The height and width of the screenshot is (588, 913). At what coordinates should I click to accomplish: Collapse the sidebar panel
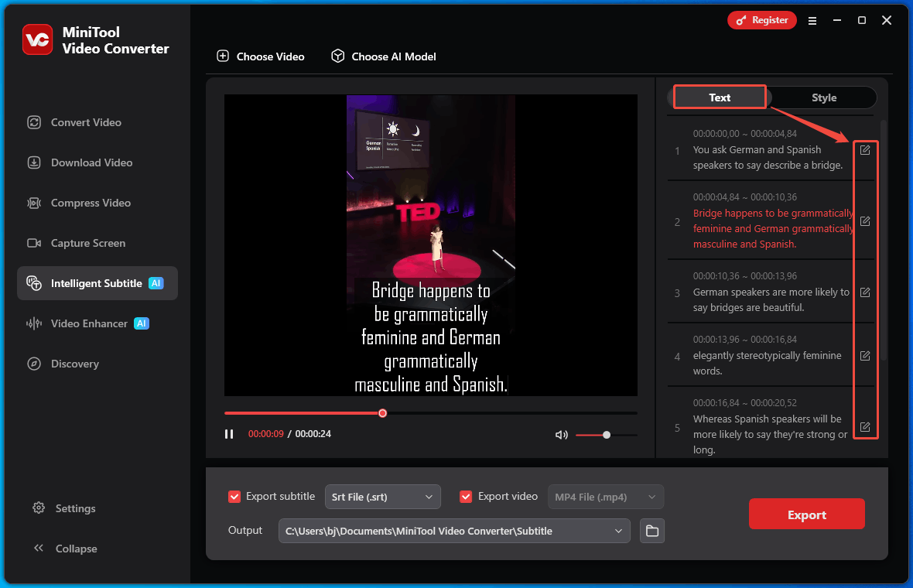pos(65,549)
